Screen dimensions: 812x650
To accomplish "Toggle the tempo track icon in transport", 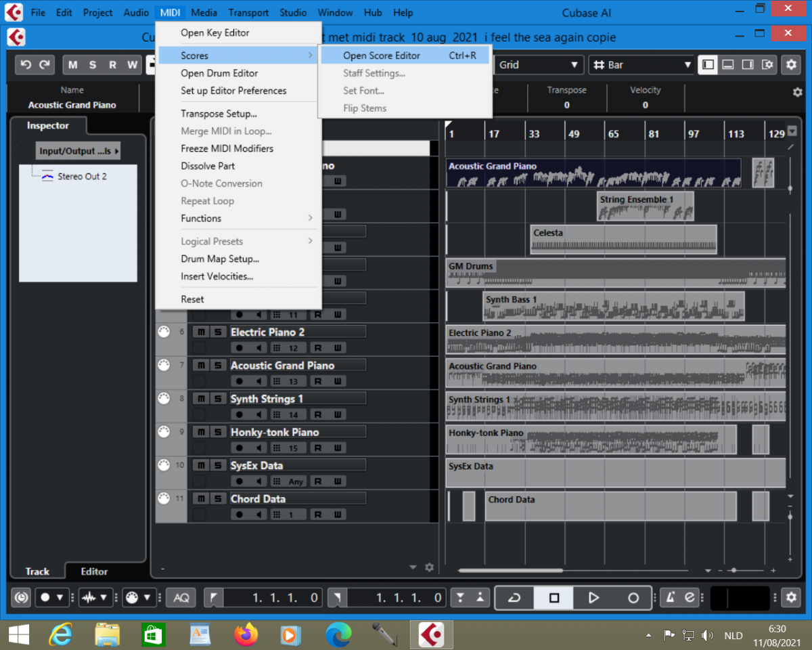I will pos(690,598).
